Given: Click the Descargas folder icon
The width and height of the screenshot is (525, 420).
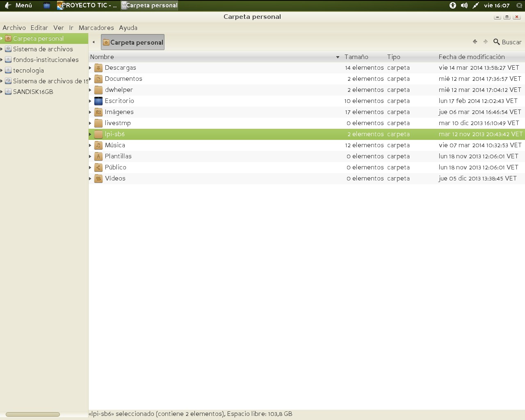Looking at the screenshot, I should click(98, 68).
